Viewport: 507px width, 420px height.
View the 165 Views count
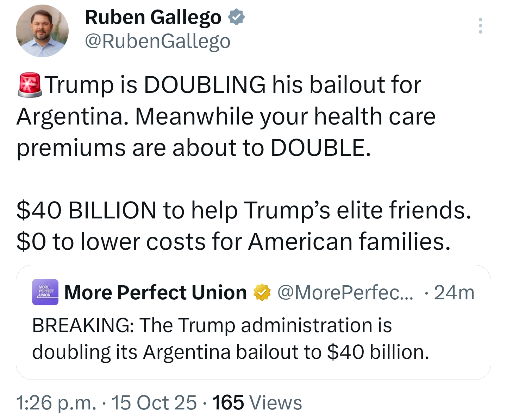click(257, 402)
